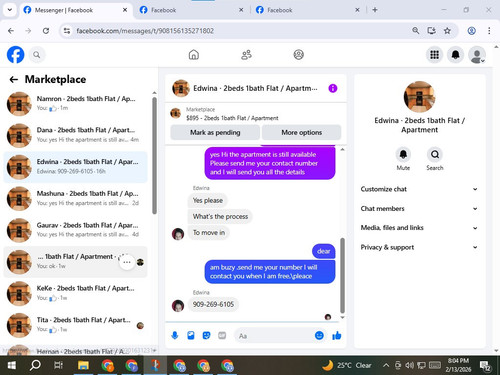Open the Friends icon in top navigation
Viewport: 500px width, 375px height.
click(246, 55)
